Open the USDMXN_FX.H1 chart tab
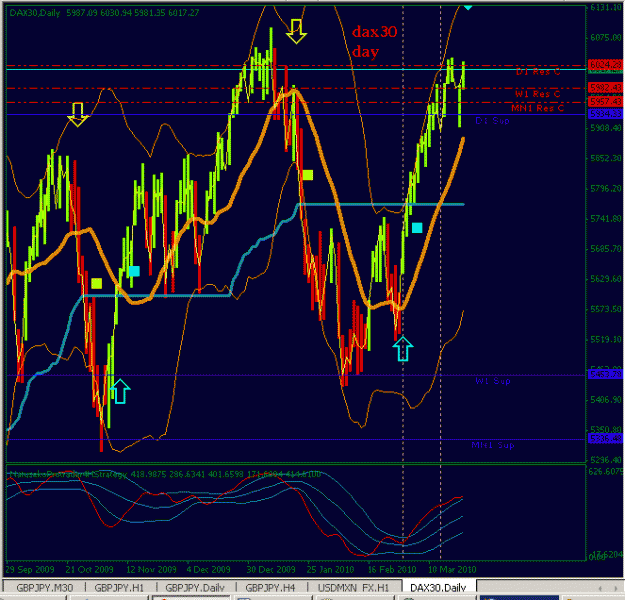The height and width of the screenshot is (600, 625). [354, 588]
